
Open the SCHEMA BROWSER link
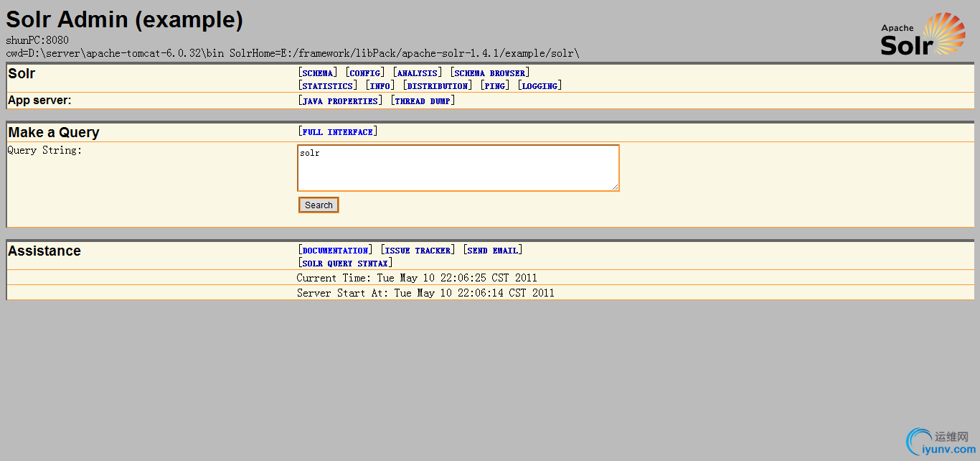point(490,73)
